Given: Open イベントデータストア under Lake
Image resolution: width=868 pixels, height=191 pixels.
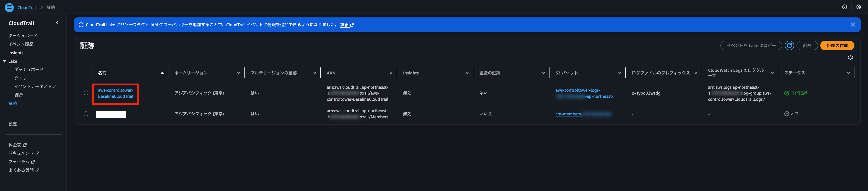Looking at the screenshot, I should pyautogui.click(x=35, y=86).
